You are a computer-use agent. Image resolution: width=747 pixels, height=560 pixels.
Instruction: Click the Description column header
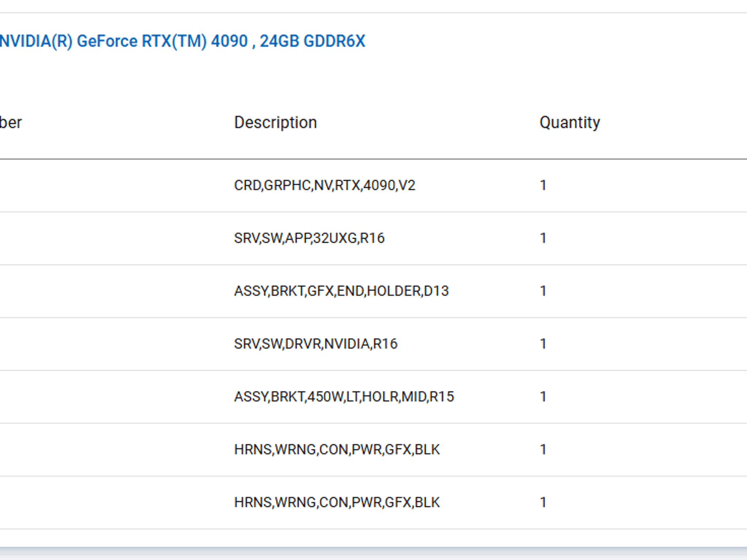[x=275, y=122]
